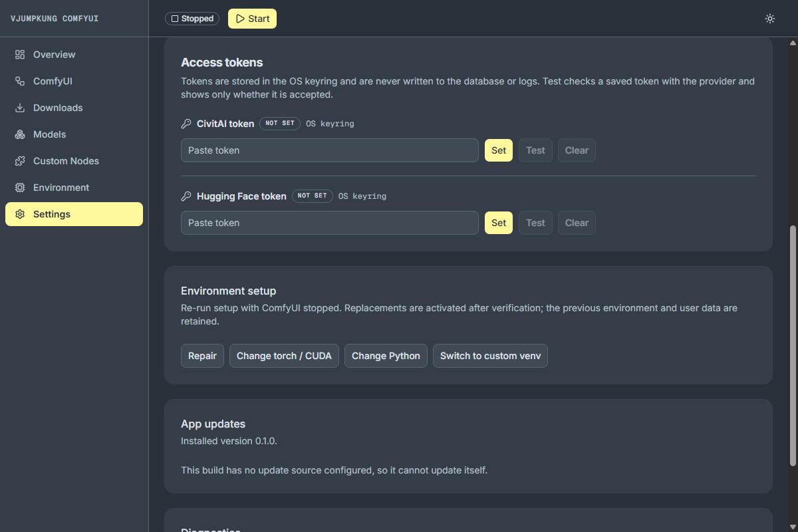Set the Hugging Face token
798x532 pixels.
click(x=499, y=223)
